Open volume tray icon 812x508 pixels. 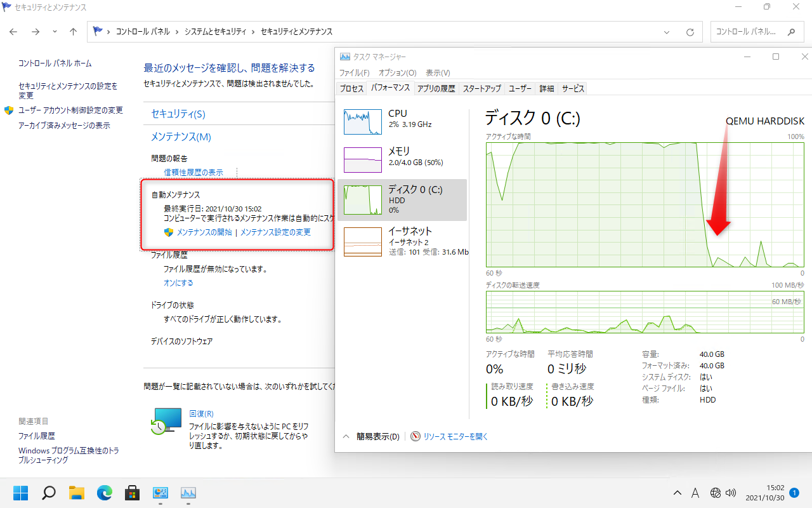[x=731, y=493]
